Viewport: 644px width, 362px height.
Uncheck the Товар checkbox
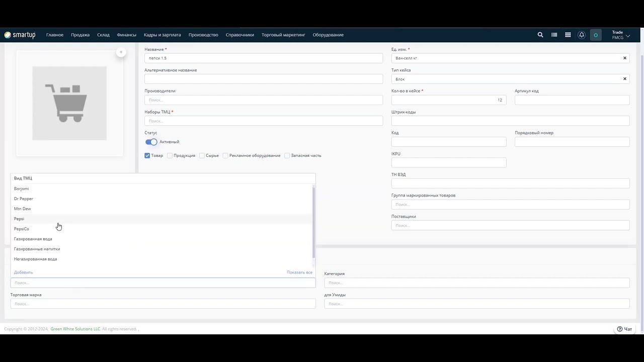[x=147, y=155]
